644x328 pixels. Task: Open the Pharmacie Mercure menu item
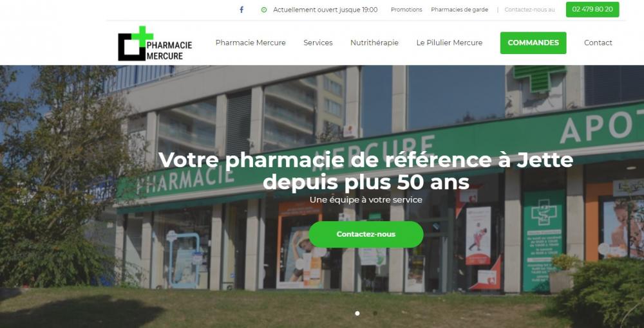pyautogui.click(x=251, y=42)
